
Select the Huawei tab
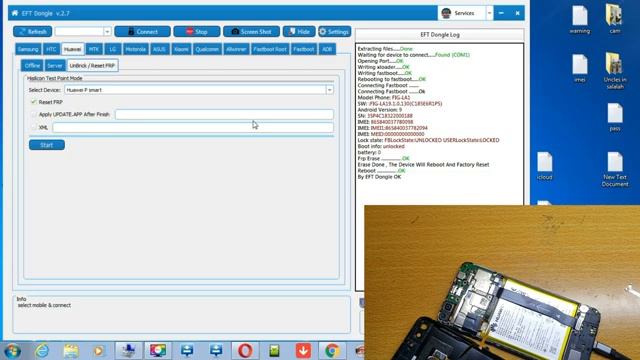point(73,49)
